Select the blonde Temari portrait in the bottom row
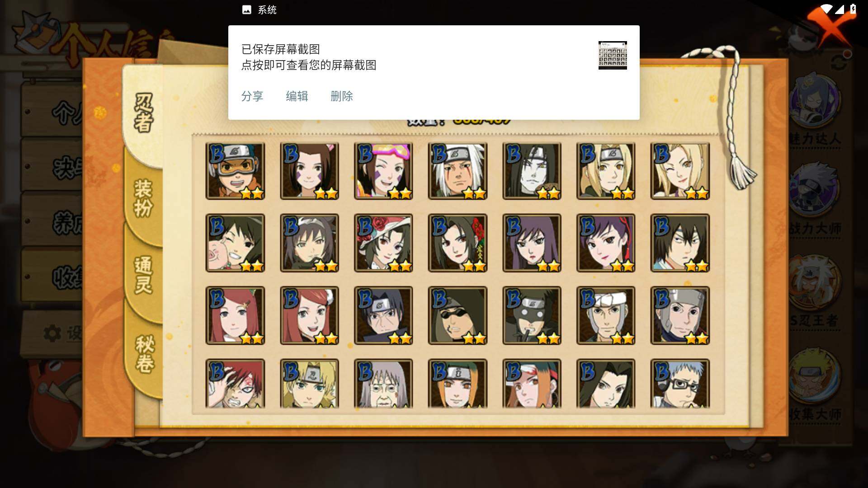Image resolution: width=868 pixels, height=488 pixels. click(x=309, y=384)
